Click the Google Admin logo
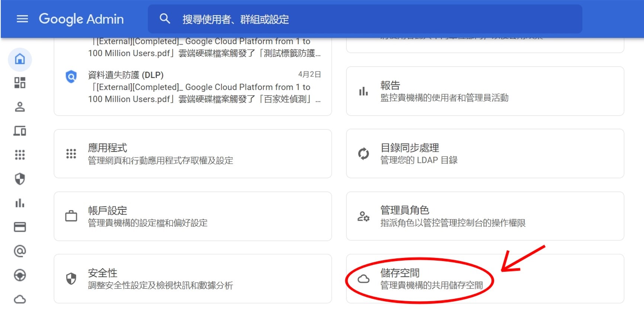Image resolution: width=644 pixels, height=316 pixels. point(81,19)
